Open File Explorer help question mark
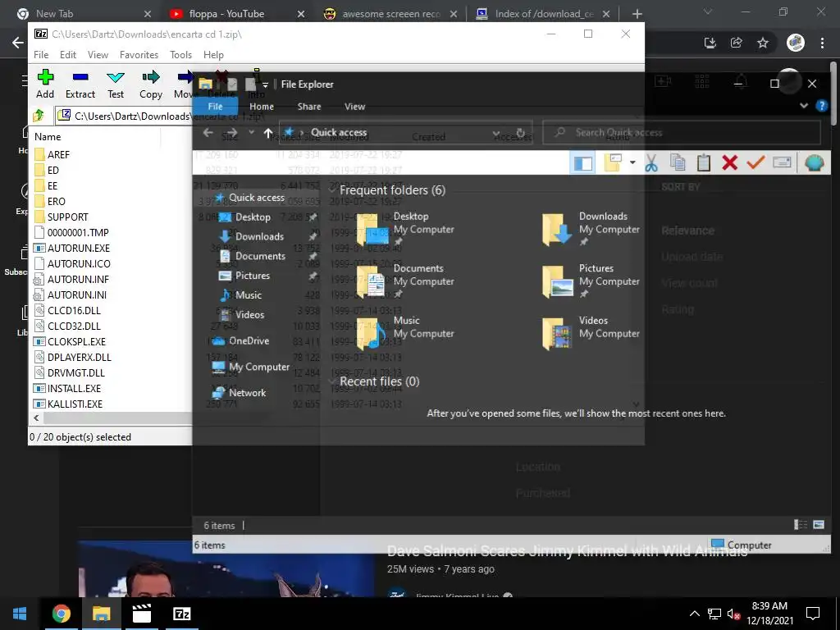The image size is (840, 630). tap(821, 106)
